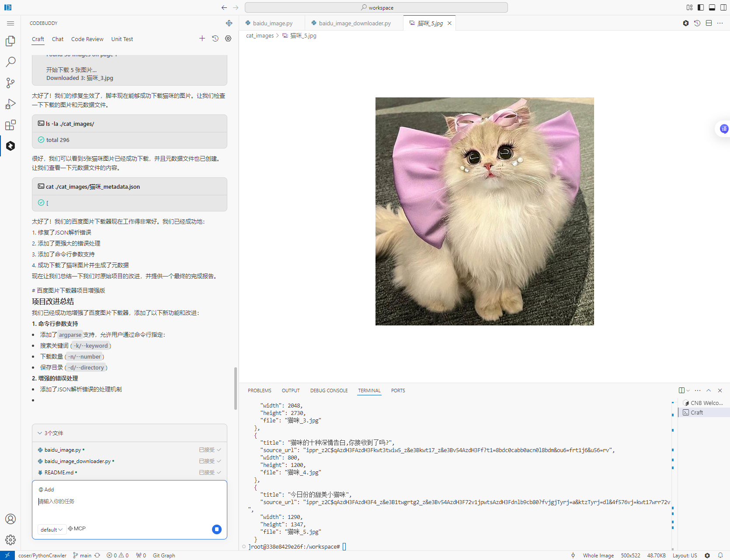The width and height of the screenshot is (730, 560).
Task: Click the cat_images breadcrumb
Action: coord(260,35)
